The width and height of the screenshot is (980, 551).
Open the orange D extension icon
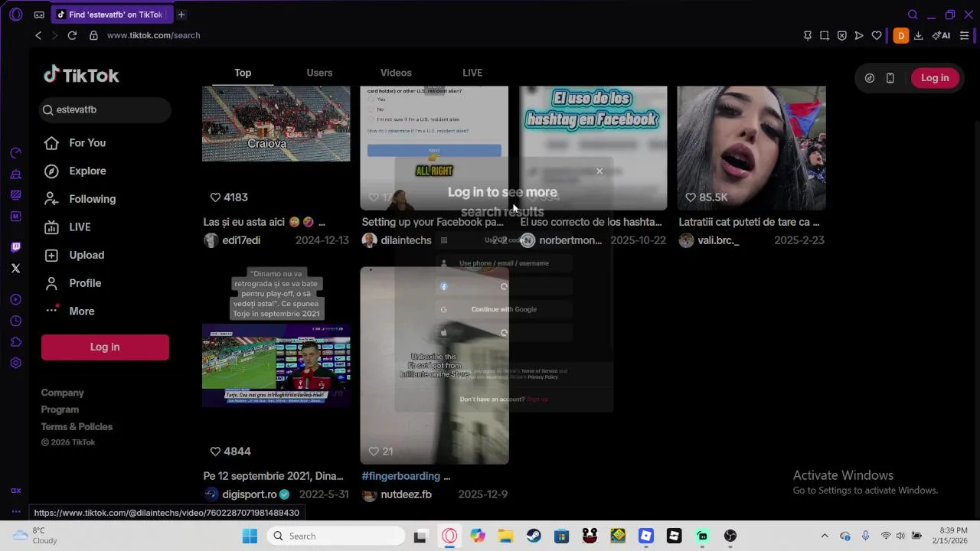tap(901, 35)
